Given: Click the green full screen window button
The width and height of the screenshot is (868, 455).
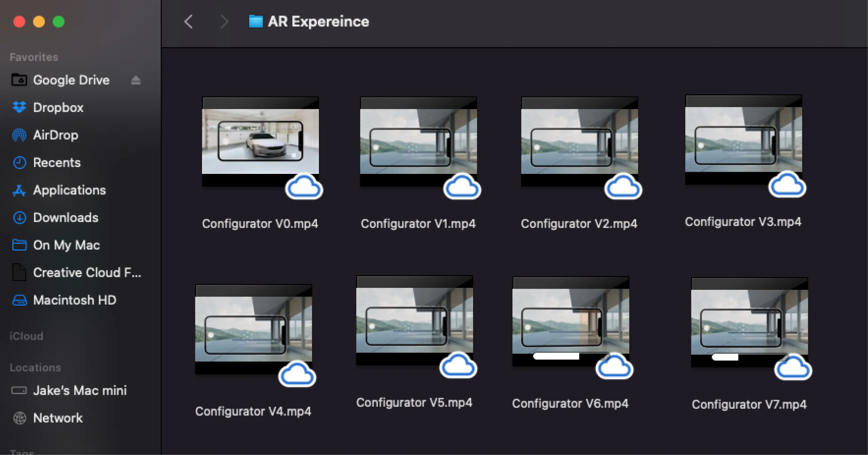Looking at the screenshot, I should point(59,22).
